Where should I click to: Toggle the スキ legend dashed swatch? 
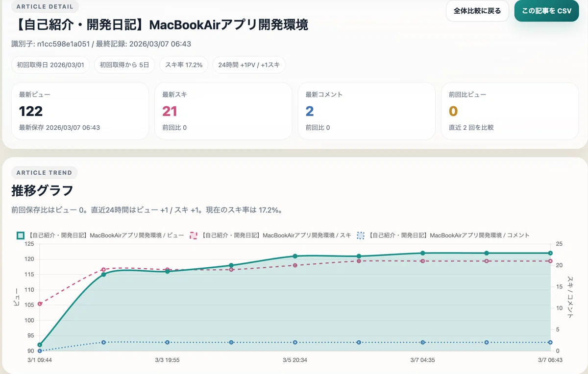pos(193,235)
